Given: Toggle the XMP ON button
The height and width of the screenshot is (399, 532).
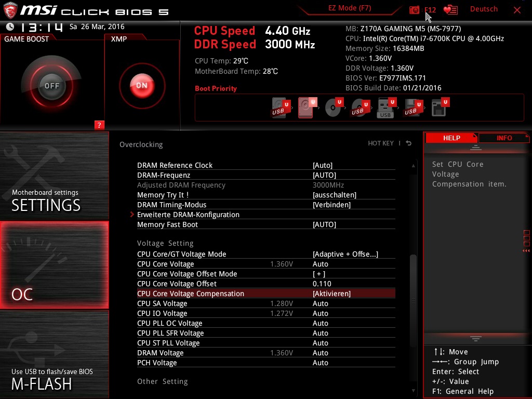Looking at the screenshot, I should [x=142, y=86].
